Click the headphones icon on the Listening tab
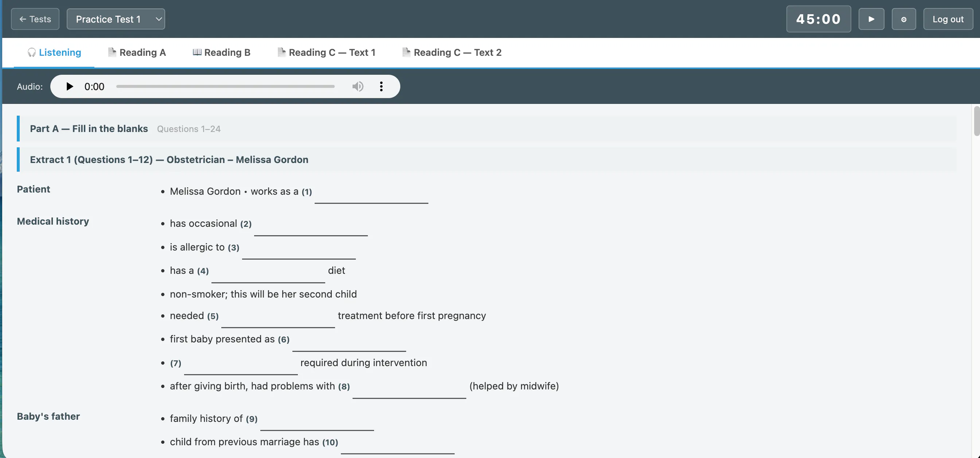Image resolution: width=980 pixels, height=458 pixels. coord(32,53)
